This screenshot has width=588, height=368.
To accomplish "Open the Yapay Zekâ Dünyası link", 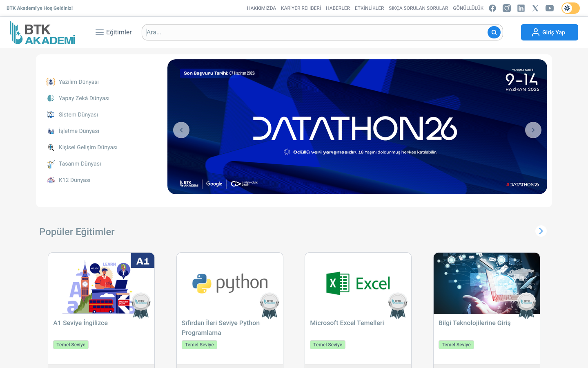I will point(84,98).
